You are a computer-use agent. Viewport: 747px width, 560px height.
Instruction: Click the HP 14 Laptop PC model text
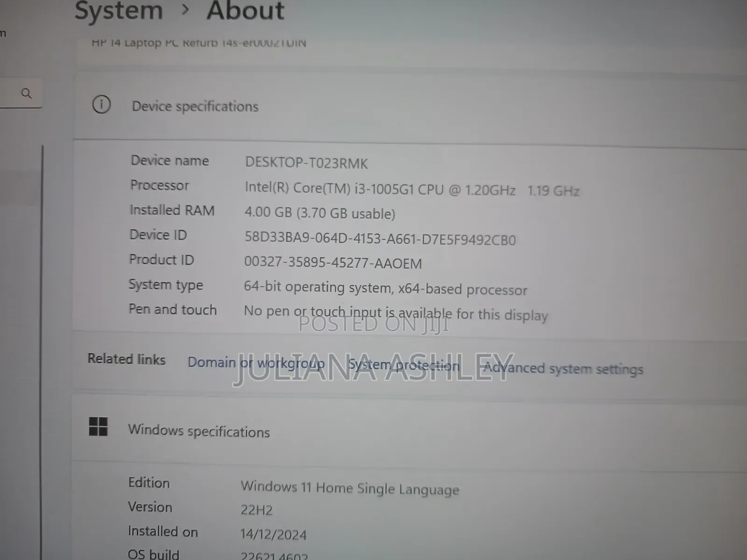tap(199, 43)
